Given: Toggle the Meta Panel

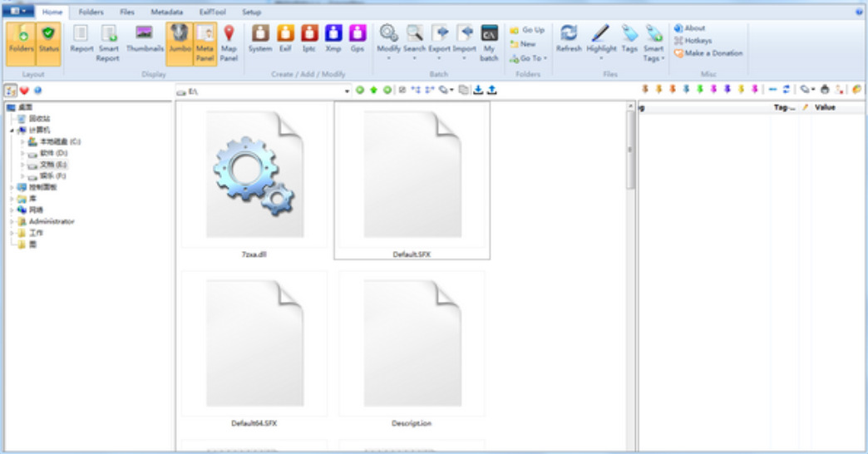Looking at the screenshot, I should [205, 44].
